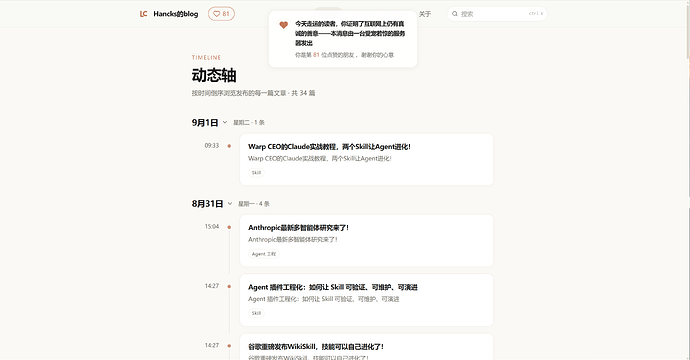Open the Anthropic最新多智能体研究来了 article title
The width and height of the screenshot is (690, 360).
pos(298,228)
